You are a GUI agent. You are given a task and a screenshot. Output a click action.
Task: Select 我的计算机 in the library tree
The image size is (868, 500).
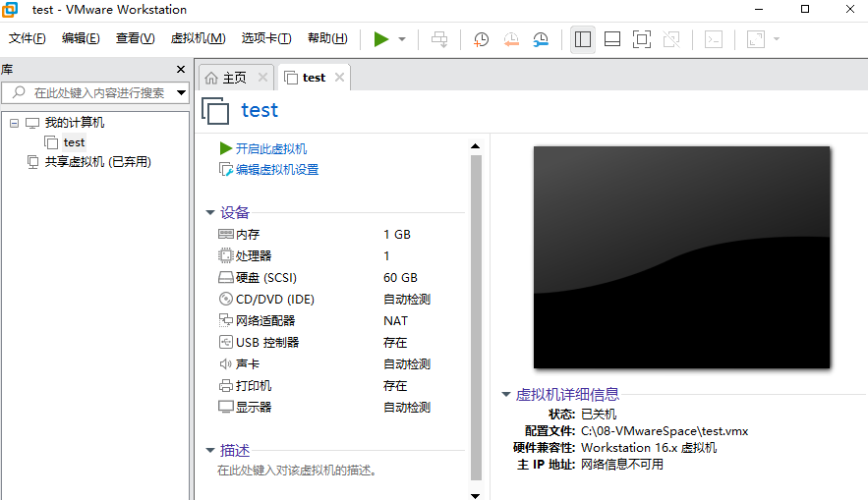point(74,122)
